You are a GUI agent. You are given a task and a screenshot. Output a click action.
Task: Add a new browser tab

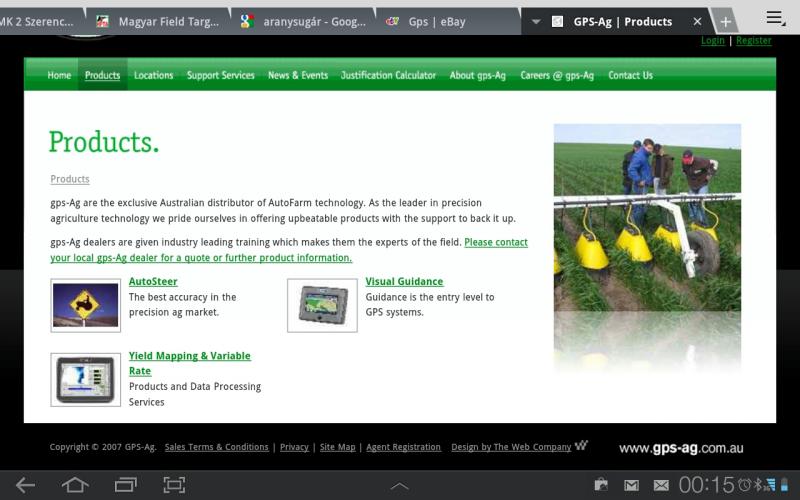(x=726, y=22)
